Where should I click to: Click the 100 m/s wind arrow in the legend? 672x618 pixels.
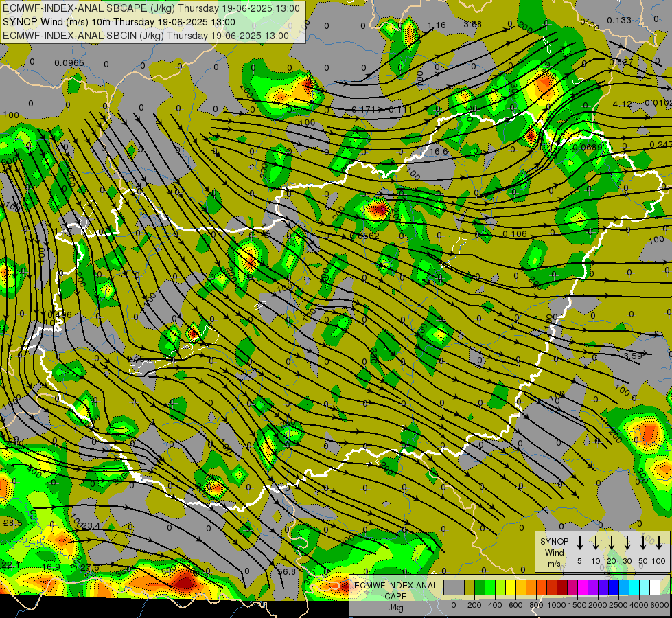tap(659, 543)
